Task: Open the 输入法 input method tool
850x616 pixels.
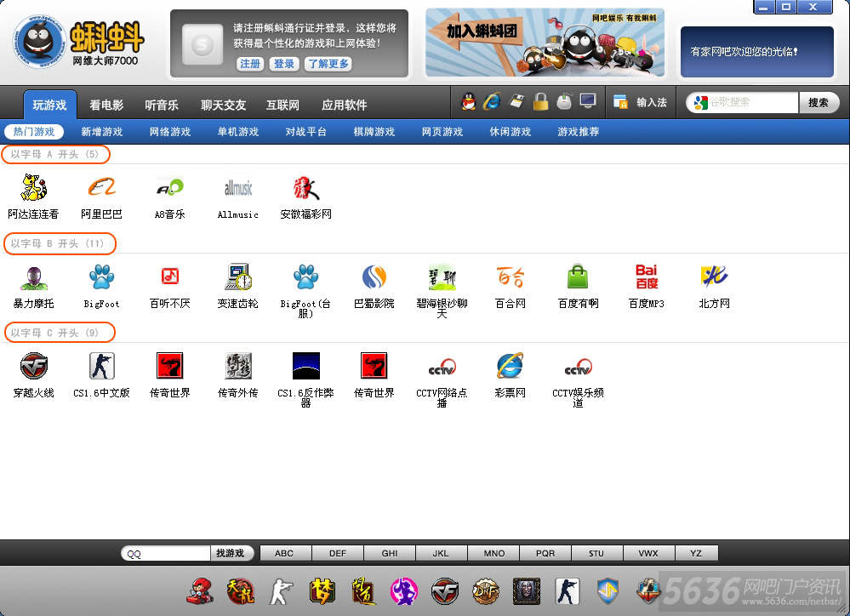Action: [x=640, y=102]
